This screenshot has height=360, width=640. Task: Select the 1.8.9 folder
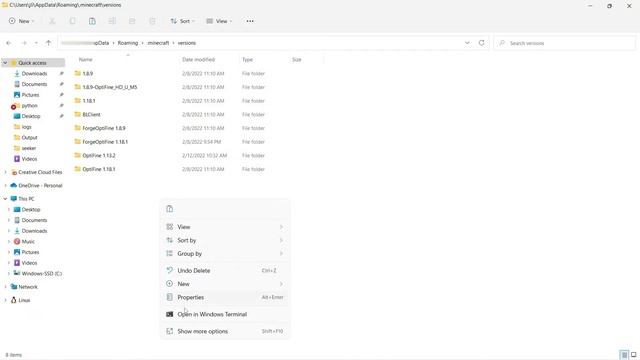click(x=87, y=73)
